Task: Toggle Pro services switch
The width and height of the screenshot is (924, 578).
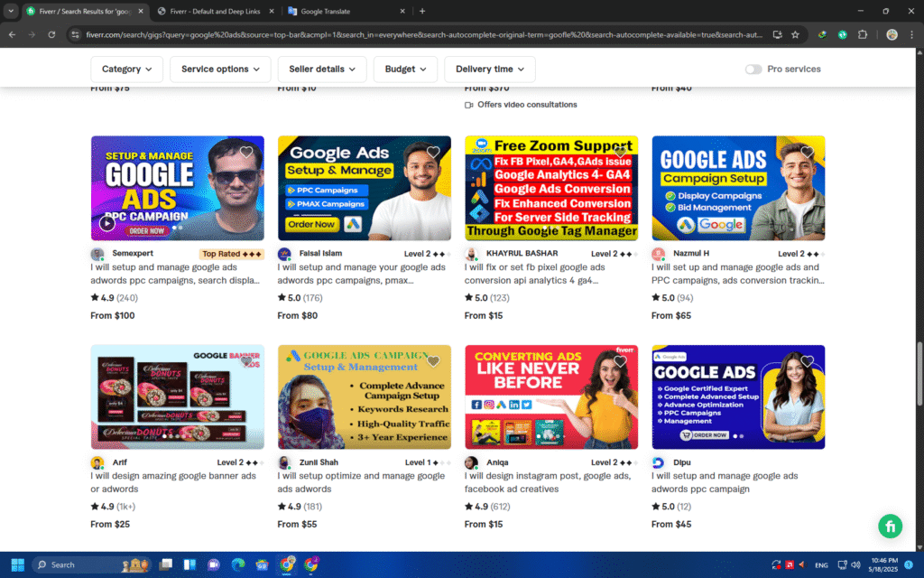Action: coord(753,69)
